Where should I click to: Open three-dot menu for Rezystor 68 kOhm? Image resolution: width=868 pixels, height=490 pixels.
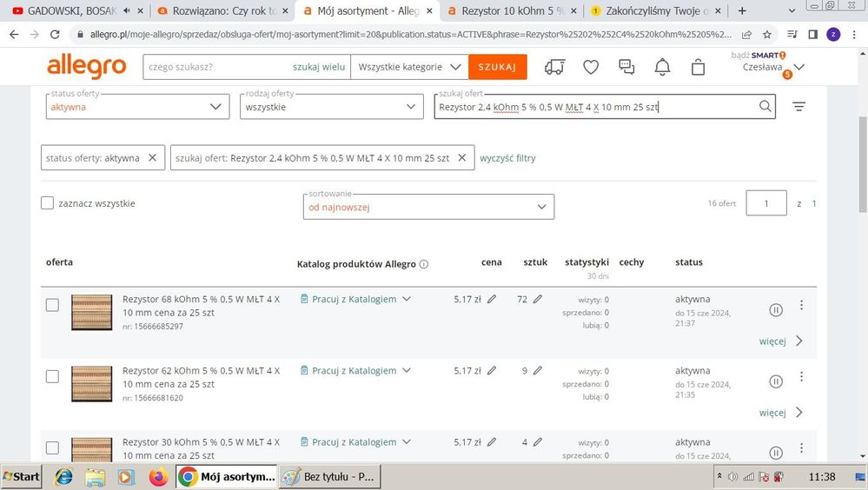coord(801,305)
